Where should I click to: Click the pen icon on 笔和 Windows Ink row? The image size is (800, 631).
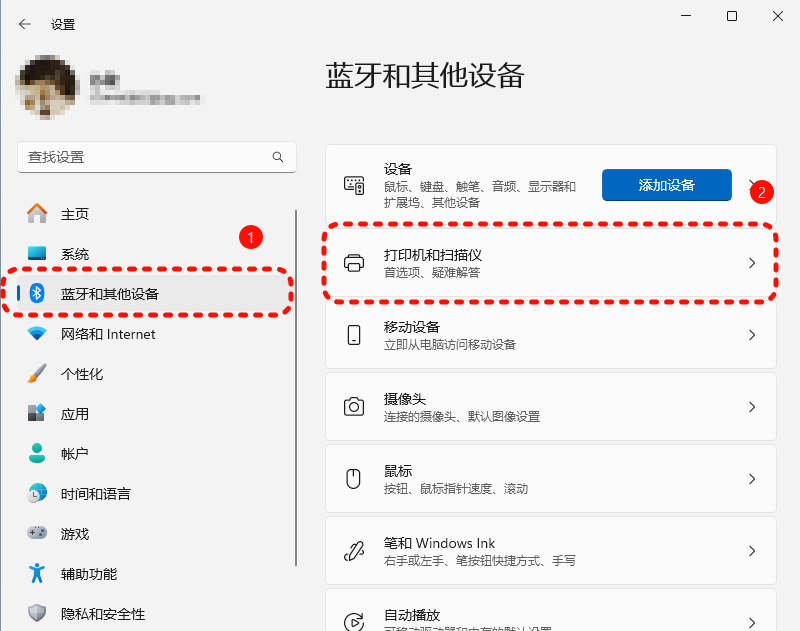click(354, 551)
